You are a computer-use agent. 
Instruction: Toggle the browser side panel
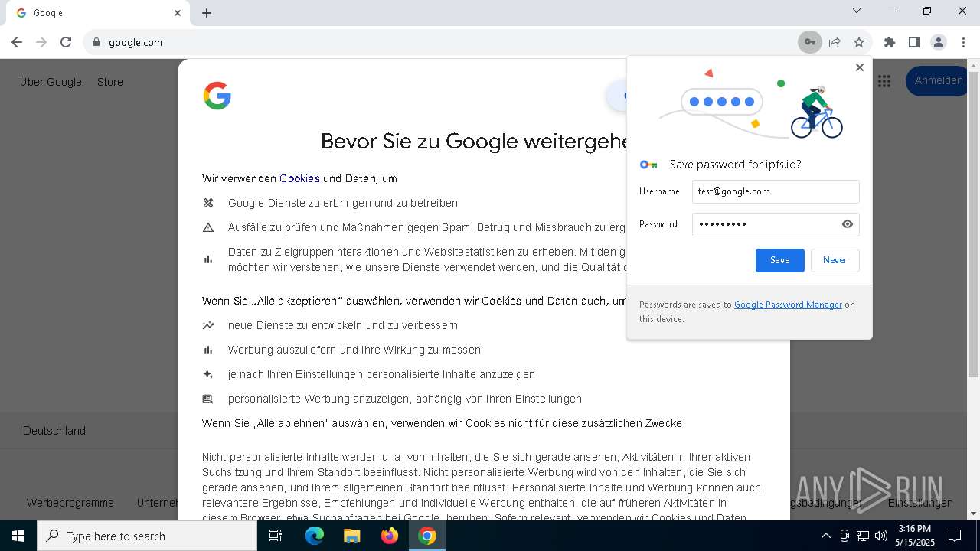coord(914,42)
